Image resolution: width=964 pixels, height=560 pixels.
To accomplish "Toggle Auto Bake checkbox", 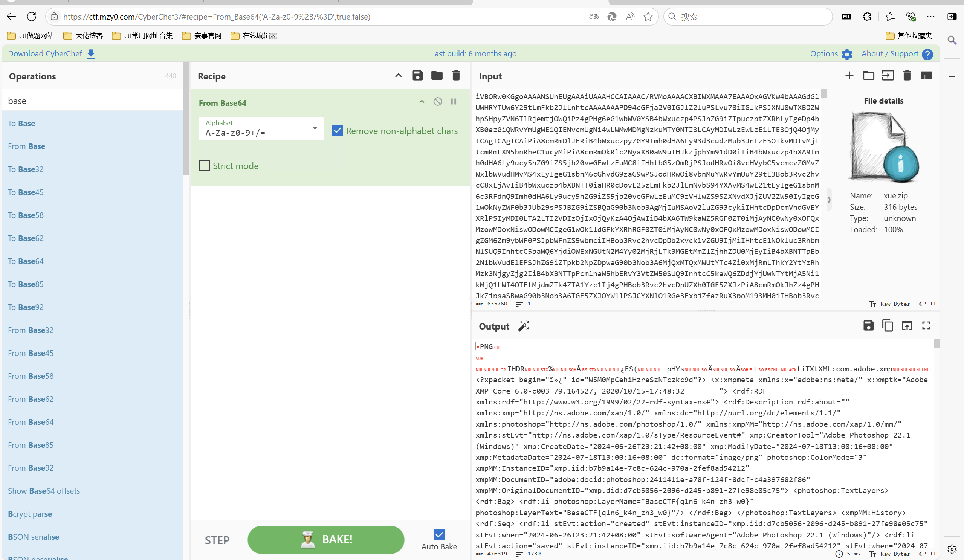I will pos(439,534).
